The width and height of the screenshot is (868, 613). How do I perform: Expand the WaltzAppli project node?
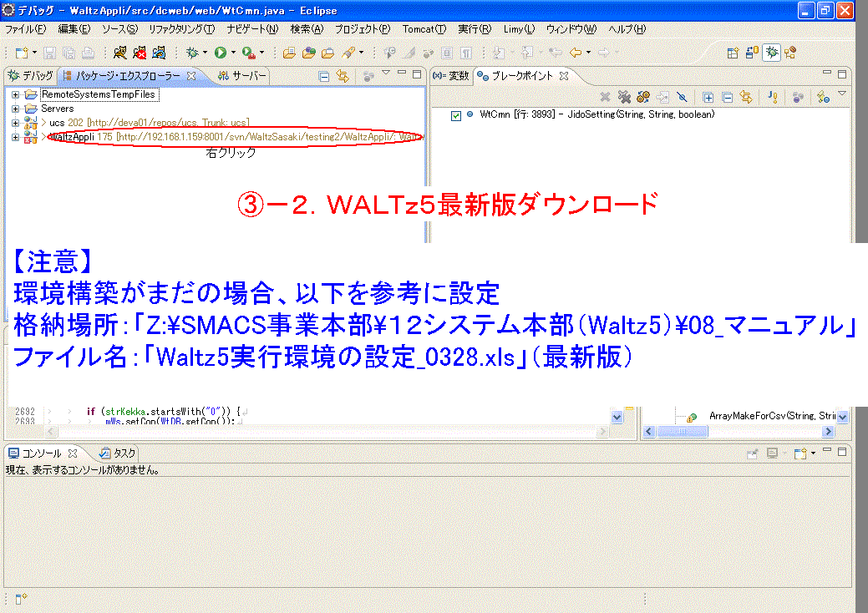point(15,137)
